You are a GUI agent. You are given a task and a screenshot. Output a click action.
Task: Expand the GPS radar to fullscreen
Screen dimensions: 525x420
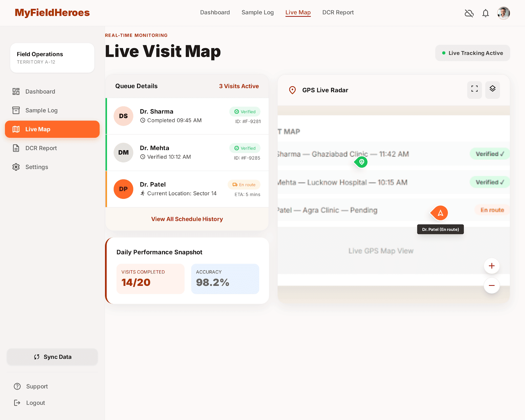click(x=474, y=90)
